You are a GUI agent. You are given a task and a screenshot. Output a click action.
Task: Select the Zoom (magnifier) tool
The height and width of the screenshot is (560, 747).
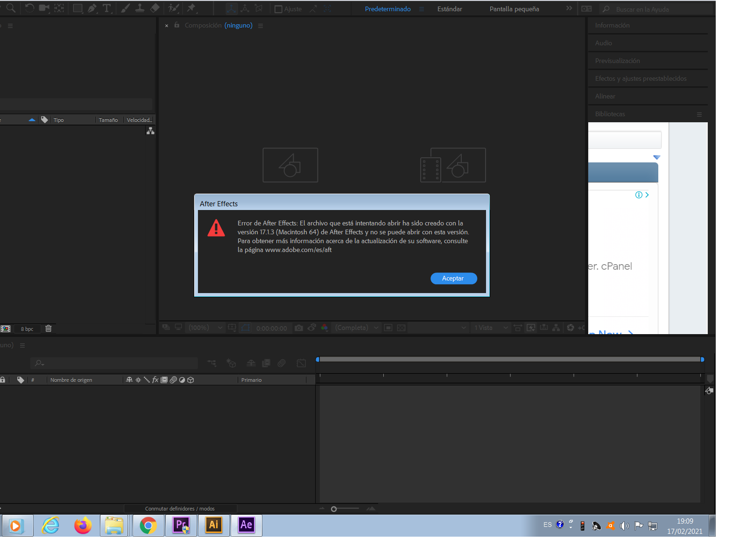tap(11, 8)
